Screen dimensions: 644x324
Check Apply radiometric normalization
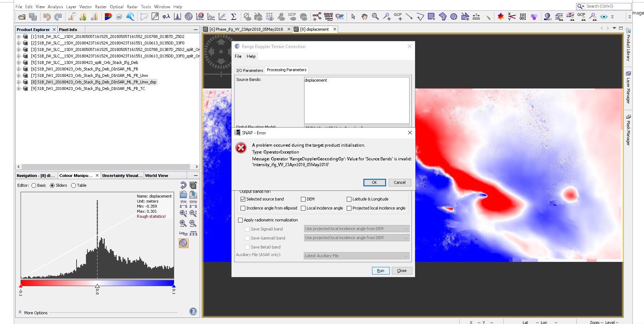click(241, 220)
